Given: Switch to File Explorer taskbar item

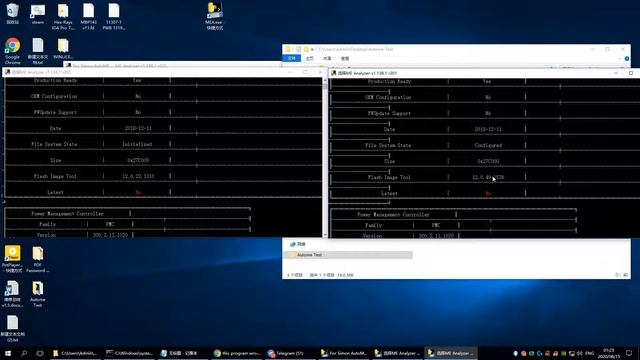Looking at the screenshot, I should coord(76,353).
